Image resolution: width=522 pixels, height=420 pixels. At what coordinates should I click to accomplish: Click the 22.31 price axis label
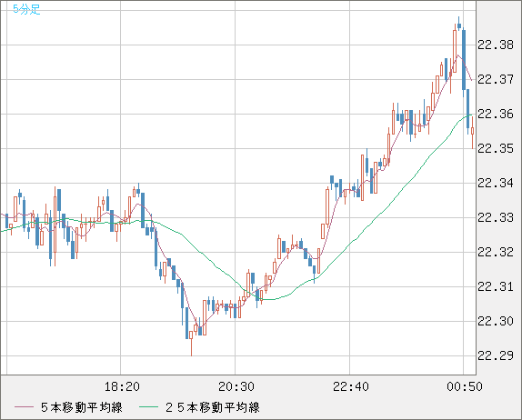click(x=496, y=286)
